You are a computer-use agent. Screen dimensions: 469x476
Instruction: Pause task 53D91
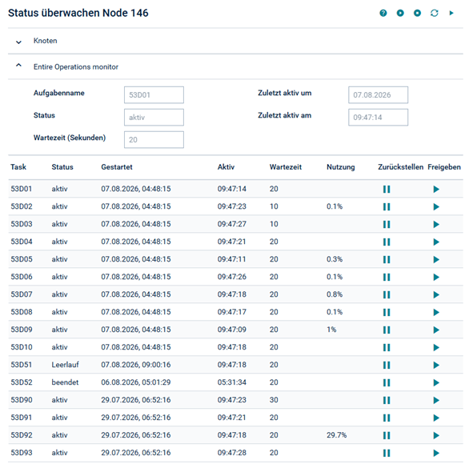387,418
